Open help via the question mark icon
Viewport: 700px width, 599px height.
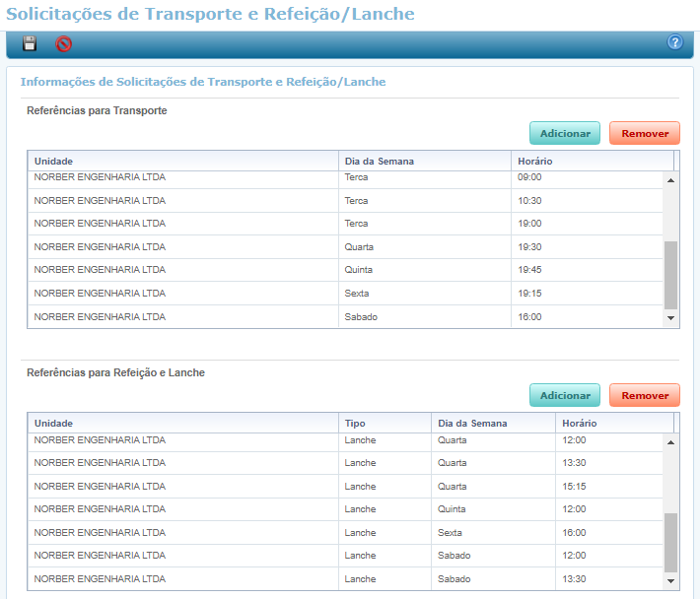(675, 42)
